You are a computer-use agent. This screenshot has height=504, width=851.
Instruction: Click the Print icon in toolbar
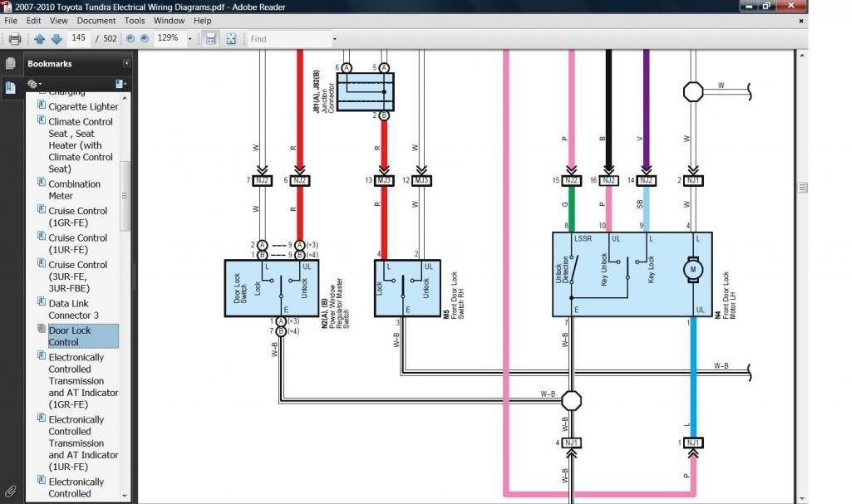[x=14, y=39]
